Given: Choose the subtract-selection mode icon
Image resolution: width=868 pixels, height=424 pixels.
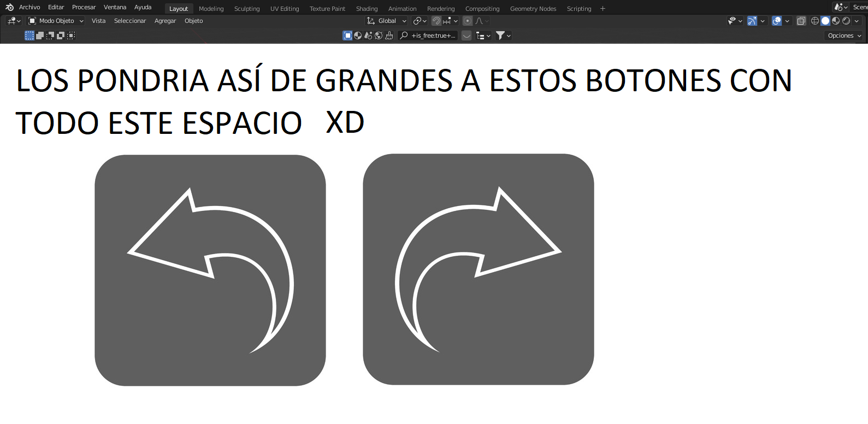Looking at the screenshot, I should 50,36.
